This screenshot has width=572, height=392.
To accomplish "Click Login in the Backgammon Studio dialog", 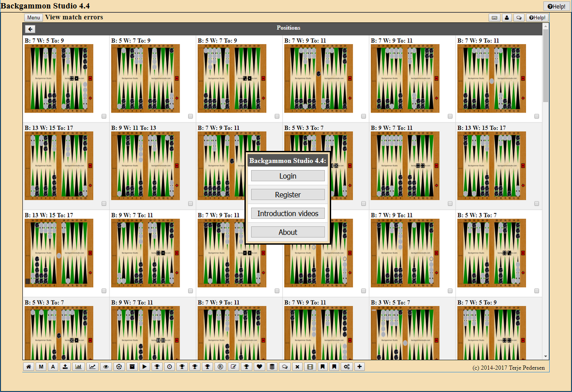I will pos(288,176).
